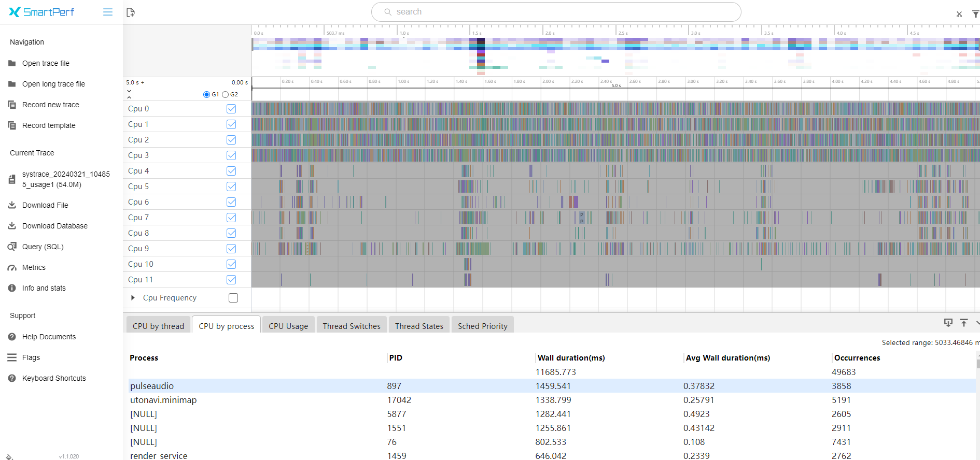
Task: Click the popup window icon in bottom panel
Action: coord(948,323)
